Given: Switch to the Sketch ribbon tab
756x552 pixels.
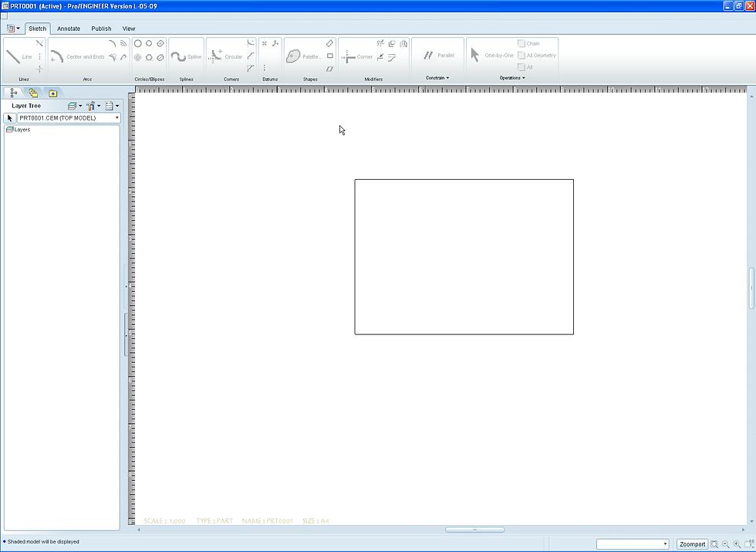Looking at the screenshot, I should [x=38, y=29].
